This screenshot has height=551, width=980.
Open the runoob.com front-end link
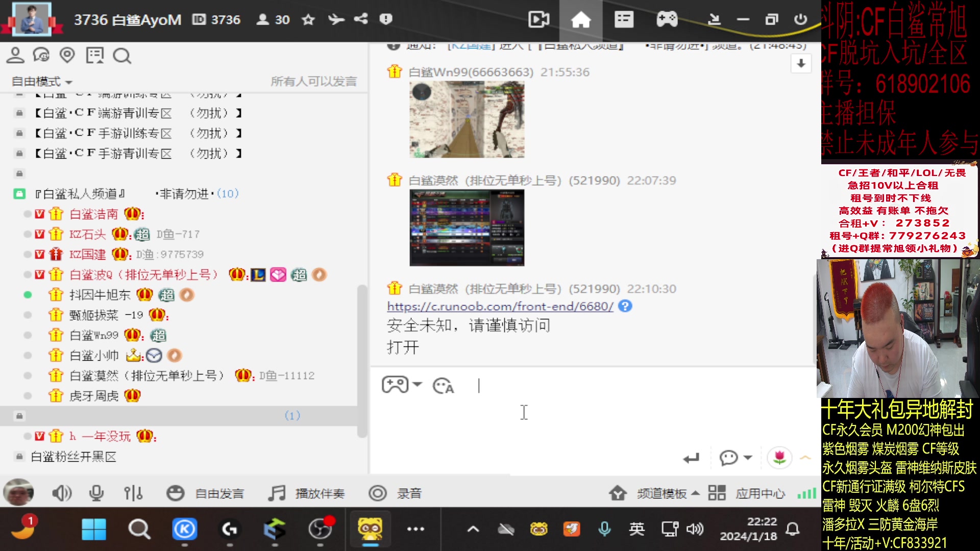point(499,306)
